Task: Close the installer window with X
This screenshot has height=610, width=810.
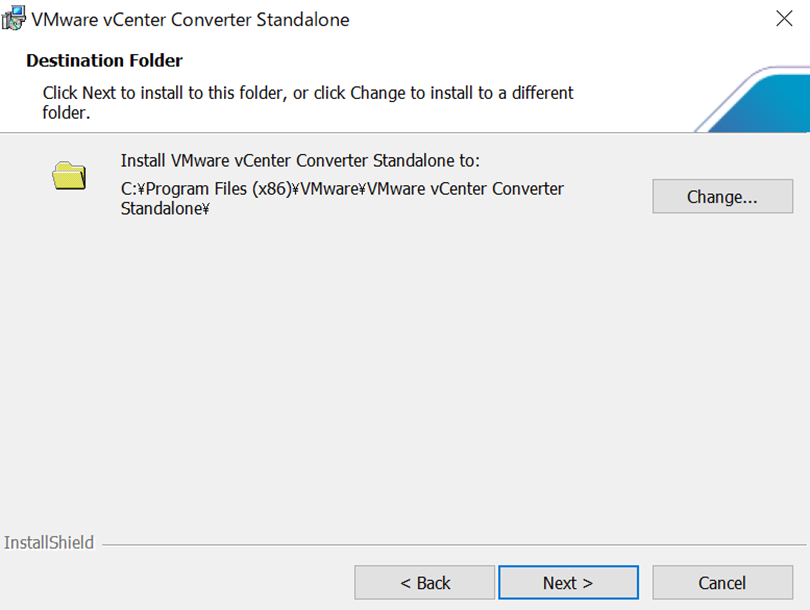Action: coord(785,19)
